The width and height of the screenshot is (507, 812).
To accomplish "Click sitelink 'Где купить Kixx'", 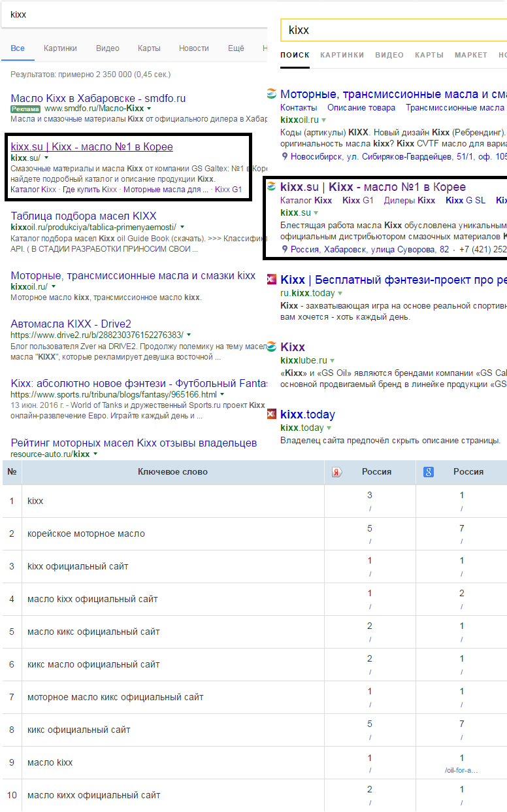I will click(90, 190).
